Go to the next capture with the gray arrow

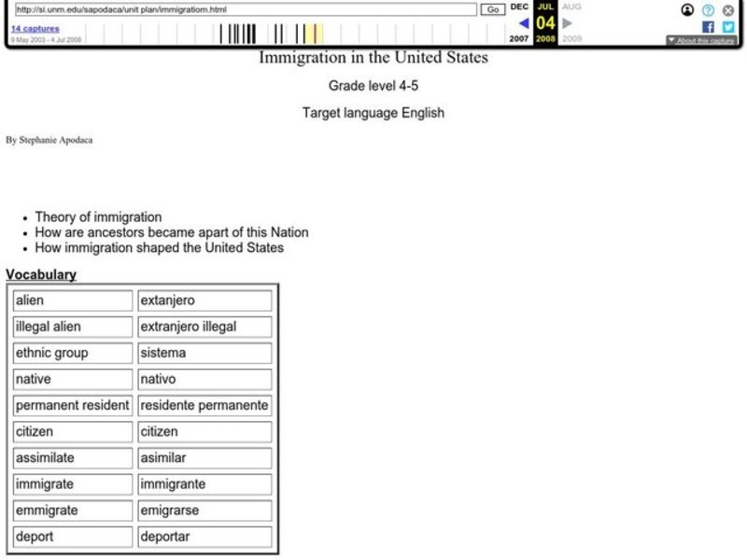click(568, 22)
